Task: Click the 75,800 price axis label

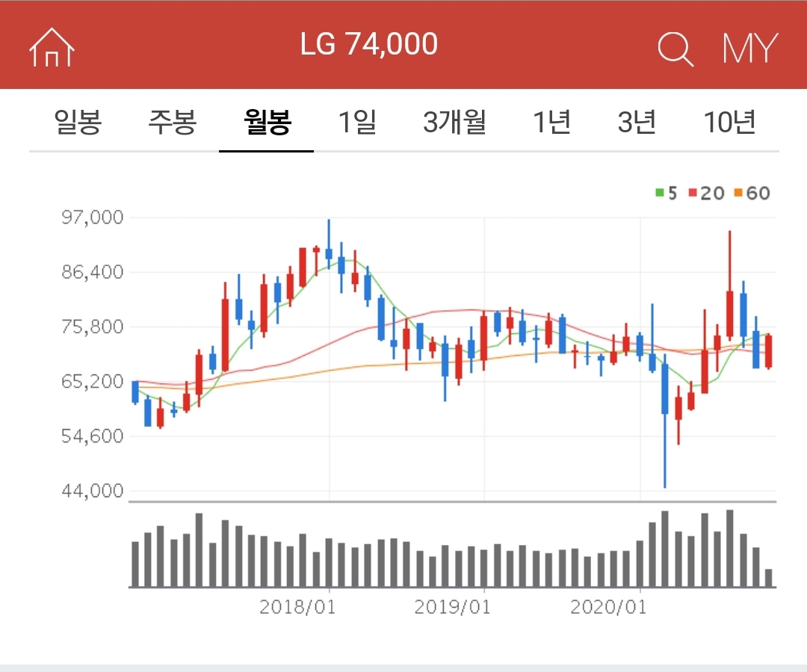Action: click(x=93, y=327)
